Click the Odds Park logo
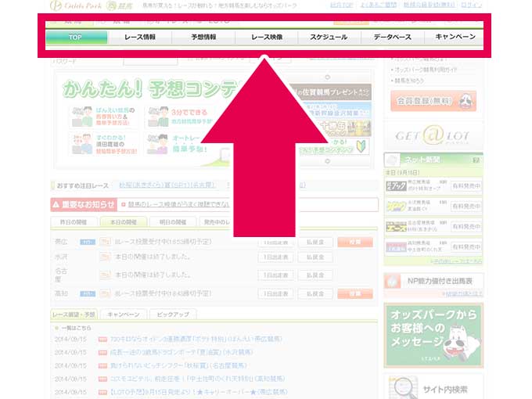 (x=76, y=5)
